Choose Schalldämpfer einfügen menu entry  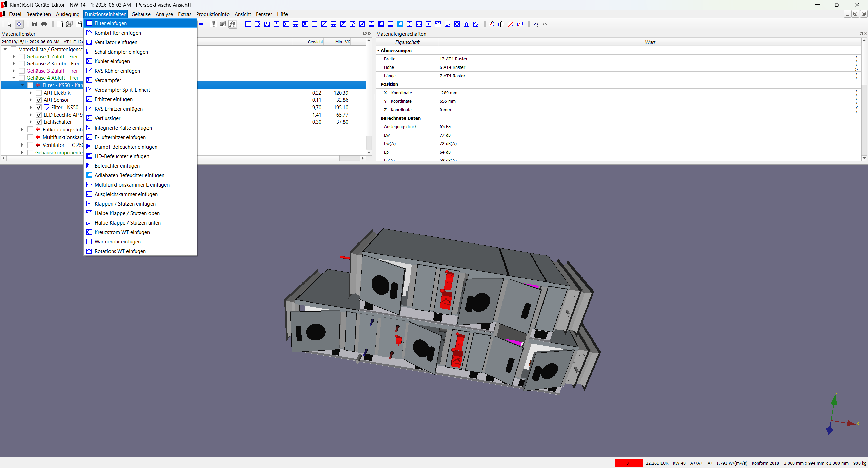coord(140,52)
